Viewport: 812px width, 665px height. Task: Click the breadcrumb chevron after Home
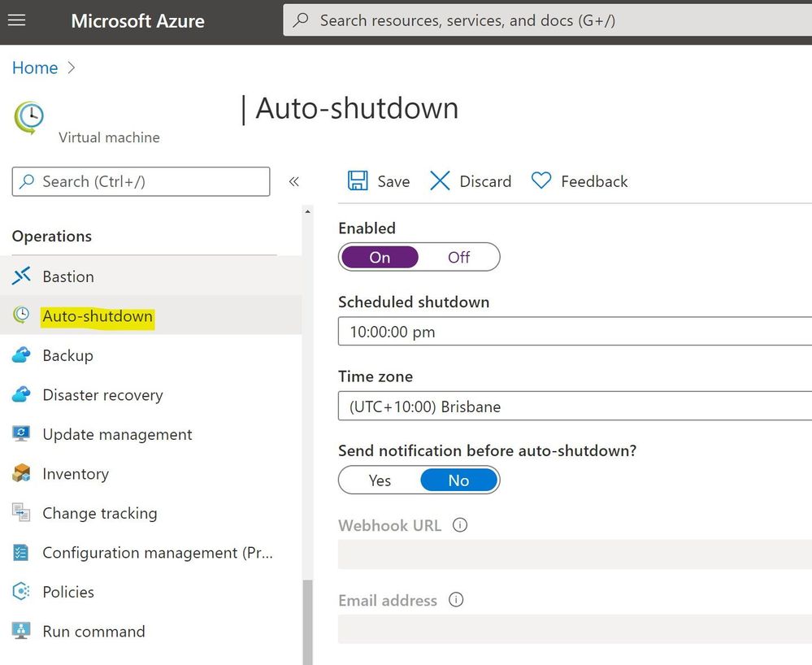(72, 67)
